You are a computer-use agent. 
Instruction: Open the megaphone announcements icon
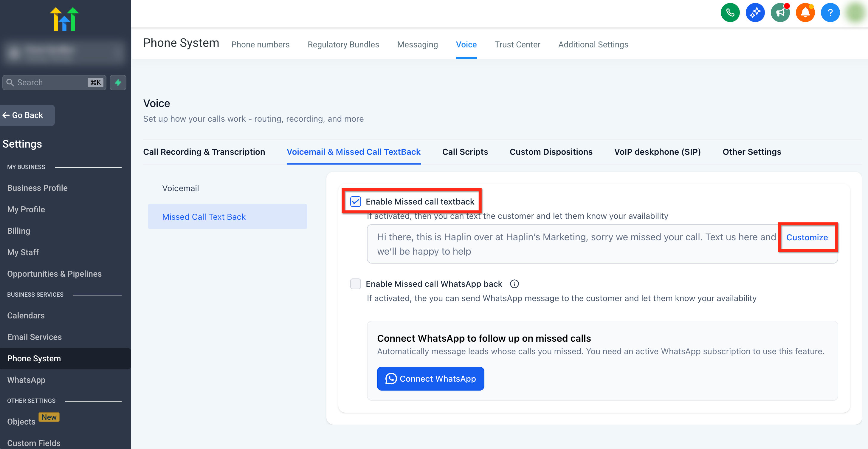[x=780, y=13]
